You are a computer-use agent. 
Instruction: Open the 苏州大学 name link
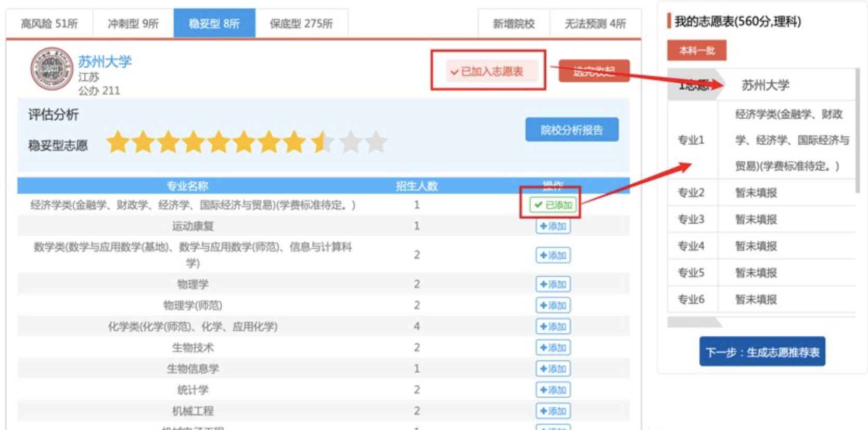point(105,61)
